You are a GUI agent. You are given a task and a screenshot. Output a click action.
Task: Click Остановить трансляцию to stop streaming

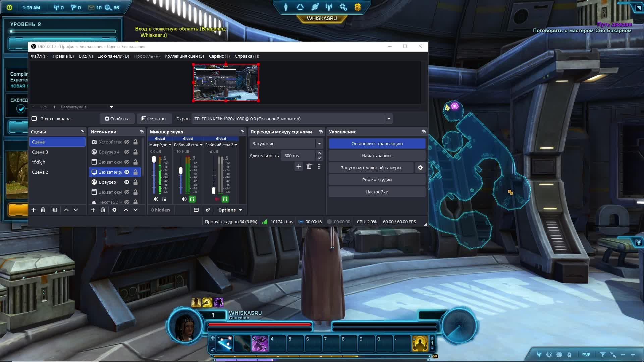377,143
